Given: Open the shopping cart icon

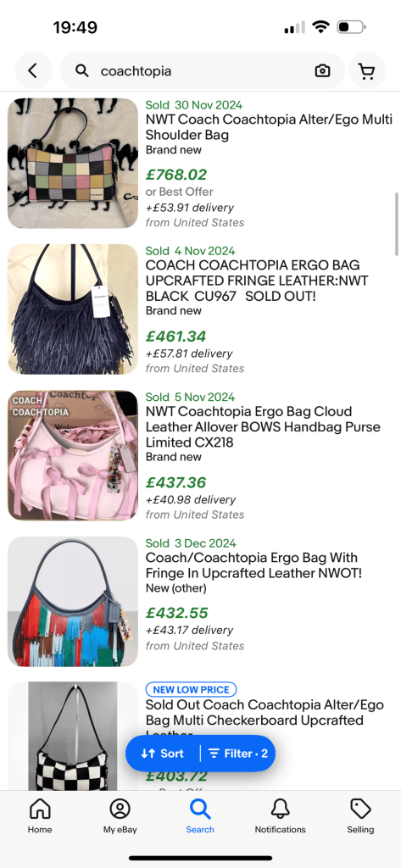Looking at the screenshot, I should pos(366,71).
